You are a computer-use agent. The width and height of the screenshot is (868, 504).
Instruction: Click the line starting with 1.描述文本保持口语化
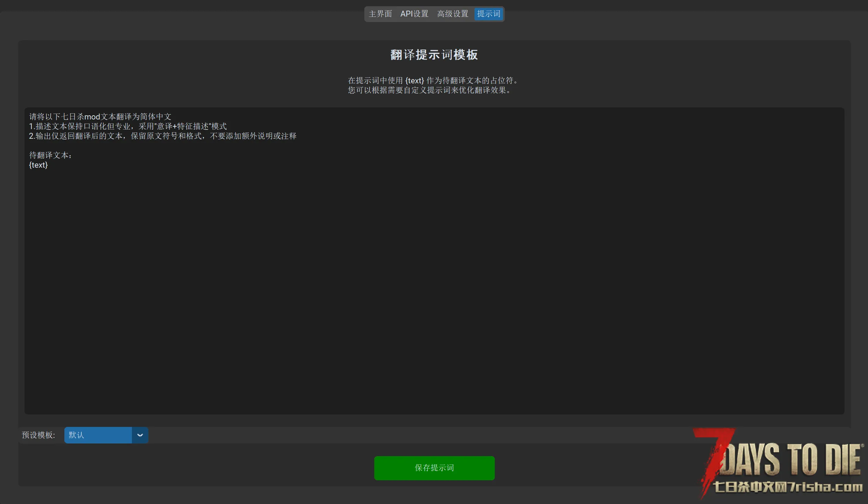point(128,126)
